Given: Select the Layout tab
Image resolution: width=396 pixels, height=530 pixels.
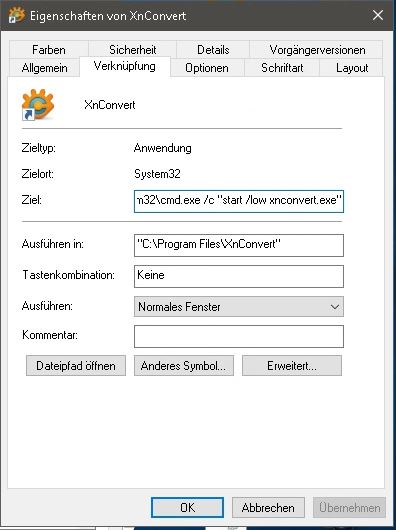Looking at the screenshot, I should click(x=351, y=68).
